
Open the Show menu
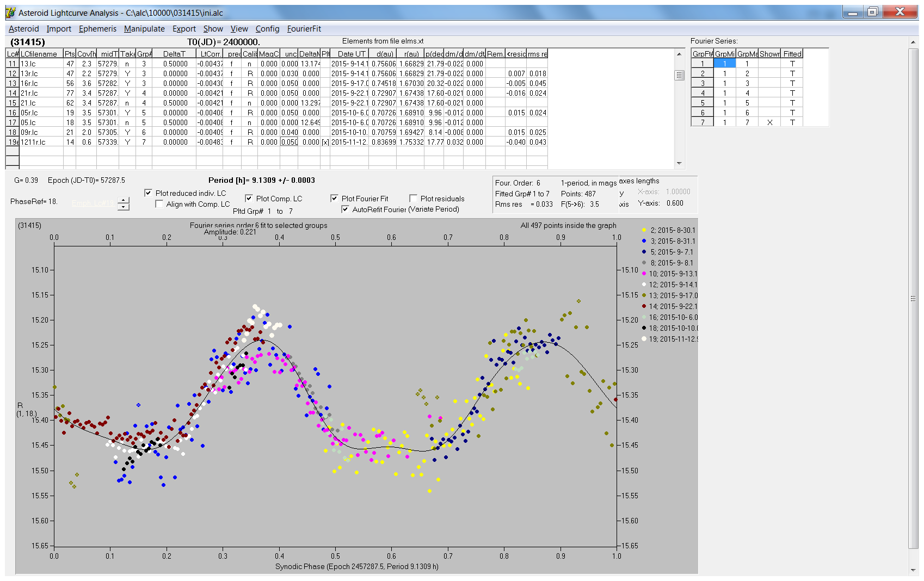[213, 29]
